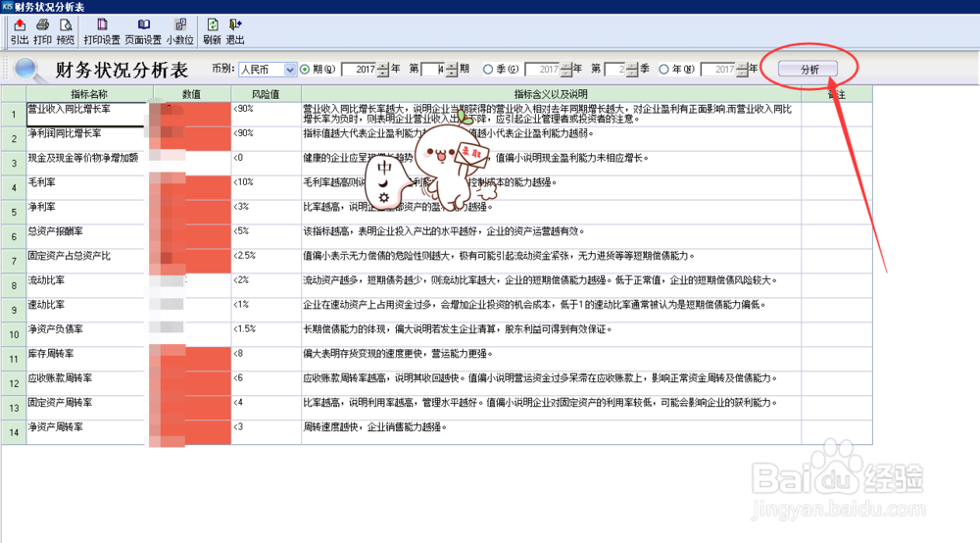This screenshot has height=543, width=980.
Task: Click the period number input field
Action: point(432,70)
